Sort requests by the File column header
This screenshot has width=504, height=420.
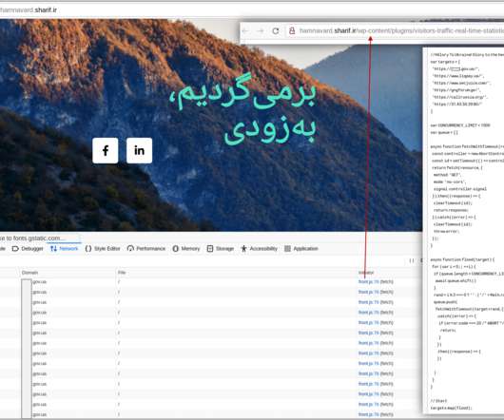(x=122, y=273)
